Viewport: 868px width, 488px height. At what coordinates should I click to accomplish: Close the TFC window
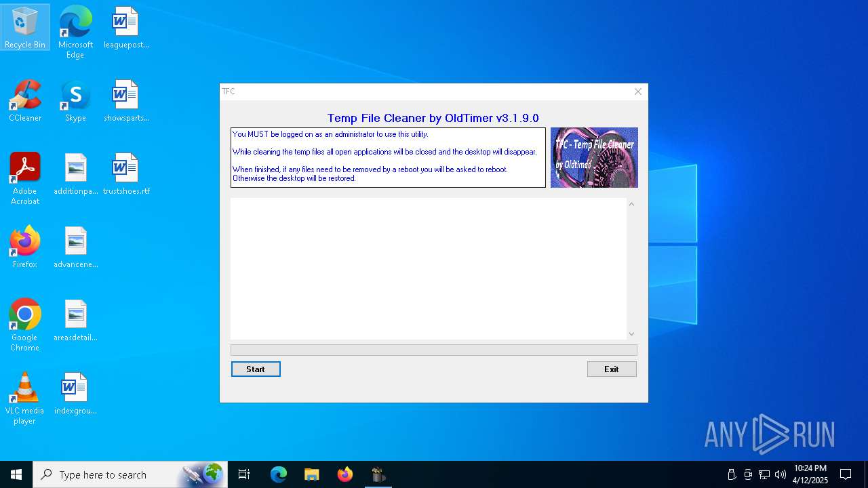637,91
